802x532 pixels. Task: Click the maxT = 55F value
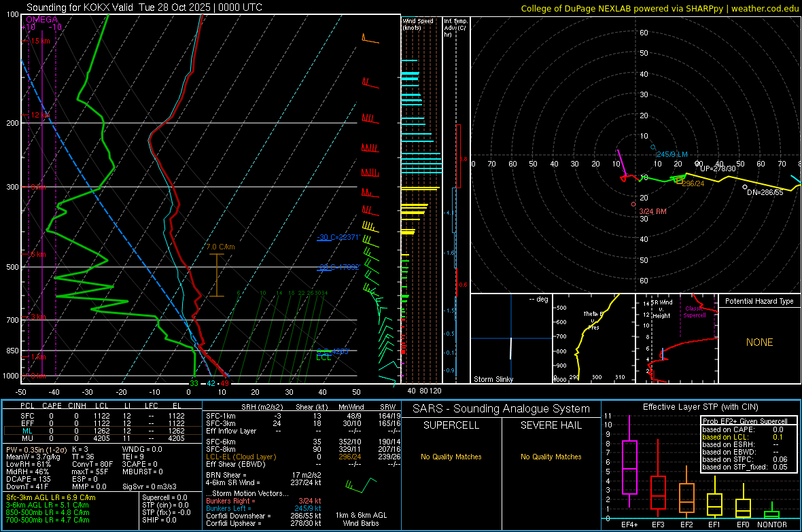point(90,472)
